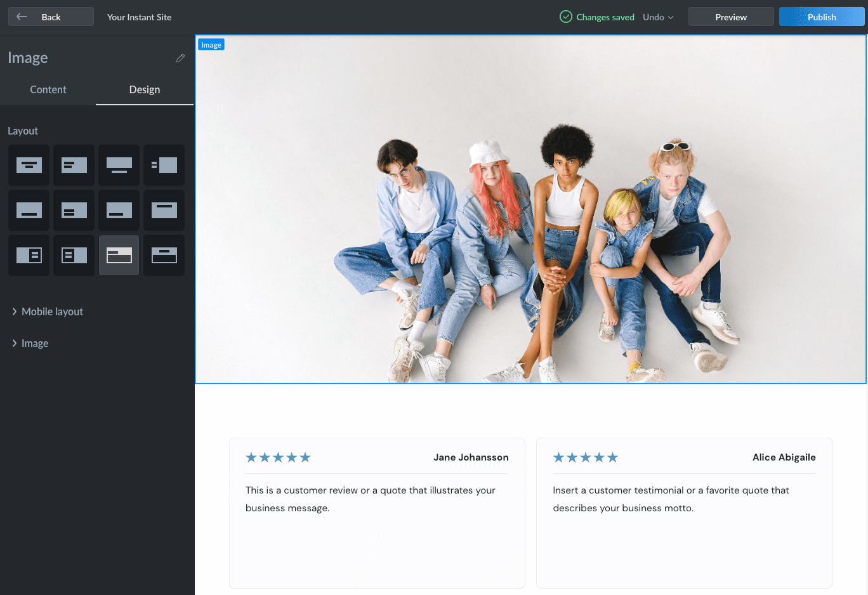Click the pencil icon to rename Image section
The width and height of the screenshot is (868, 595).
[180, 58]
